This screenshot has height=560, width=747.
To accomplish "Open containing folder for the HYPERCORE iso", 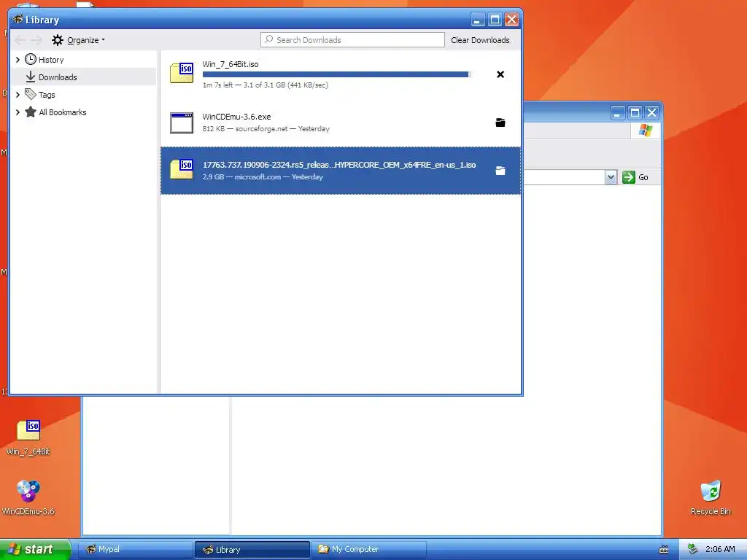I will click(500, 171).
